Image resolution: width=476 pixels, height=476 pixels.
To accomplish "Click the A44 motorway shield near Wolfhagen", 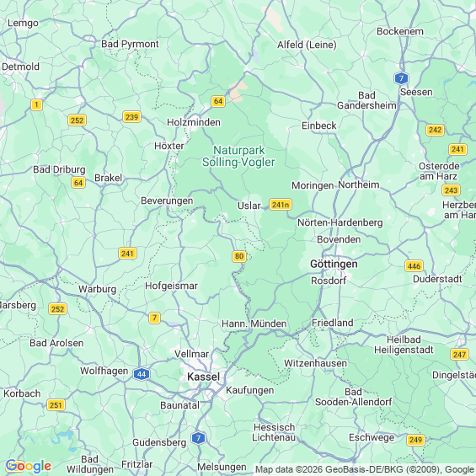I will click(142, 374).
